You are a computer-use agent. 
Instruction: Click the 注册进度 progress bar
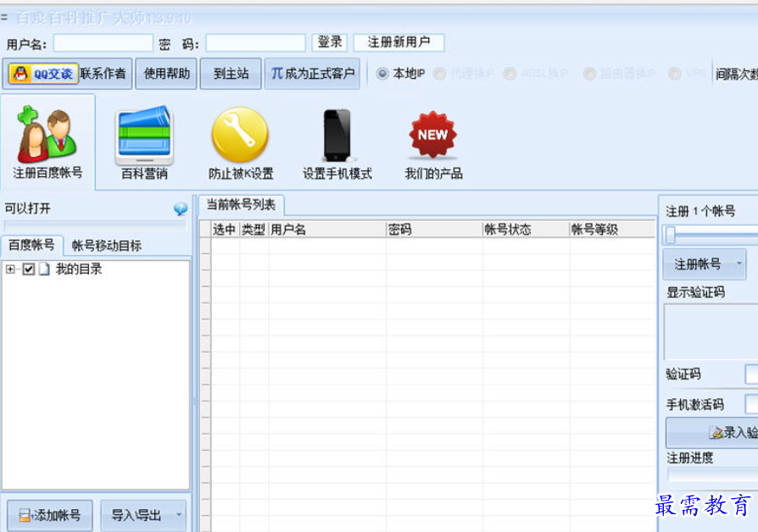click(x=712, y=475)
